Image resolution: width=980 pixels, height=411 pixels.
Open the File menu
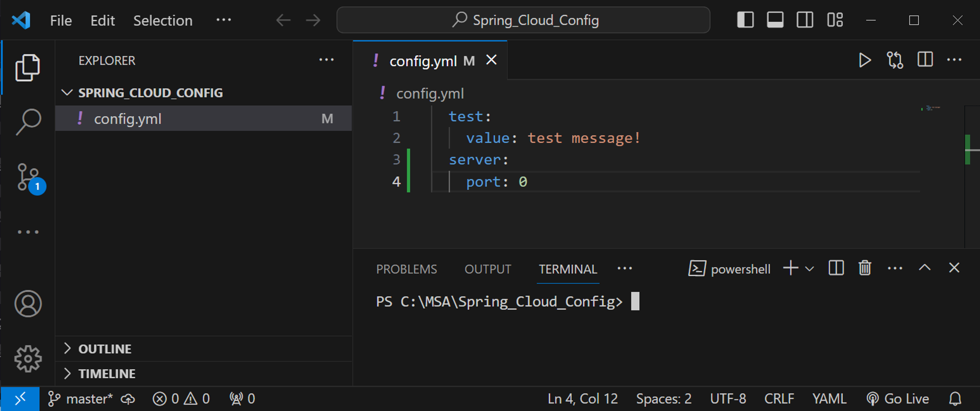pyautogui.click(x=61, y=21)
